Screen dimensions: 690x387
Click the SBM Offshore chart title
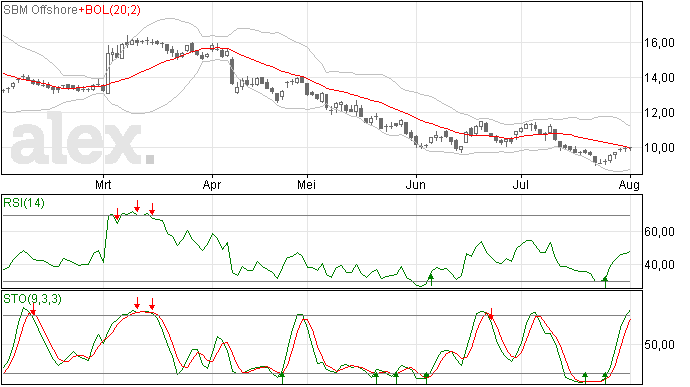(40, 10)
